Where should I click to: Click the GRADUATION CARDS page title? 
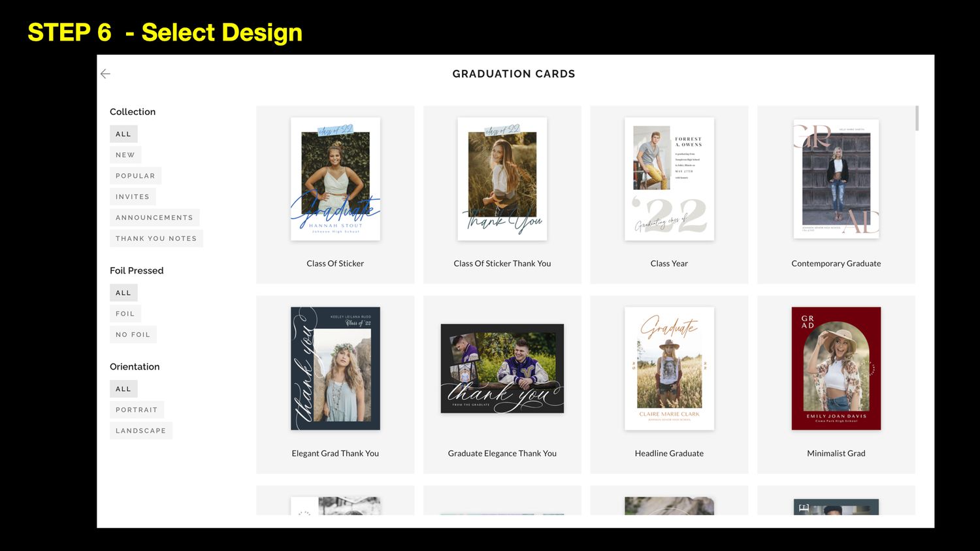(514, 74)
